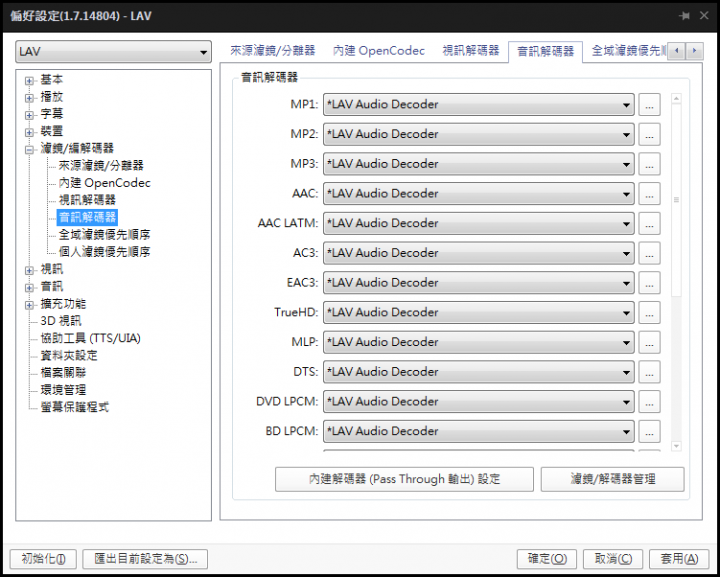Select 螢幕保護程式 in the tree
Image resolution: width=720 pixels, height=577 pixels.
74,407
